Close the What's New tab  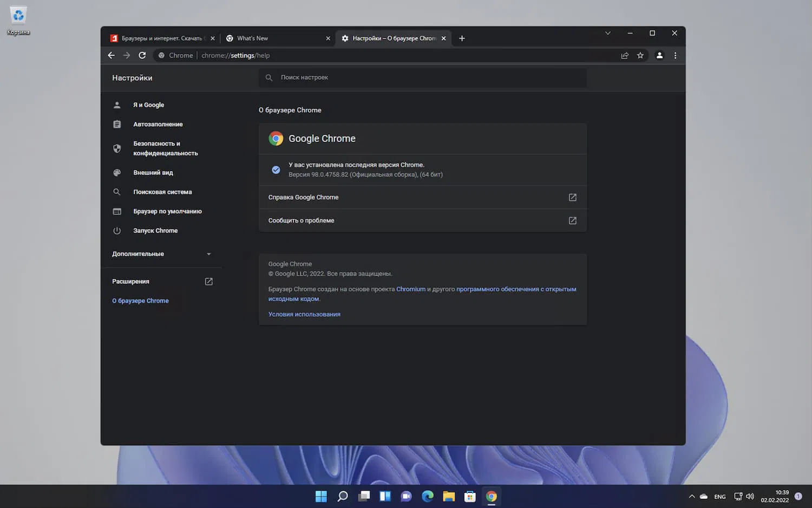click(x=328, y=38)
